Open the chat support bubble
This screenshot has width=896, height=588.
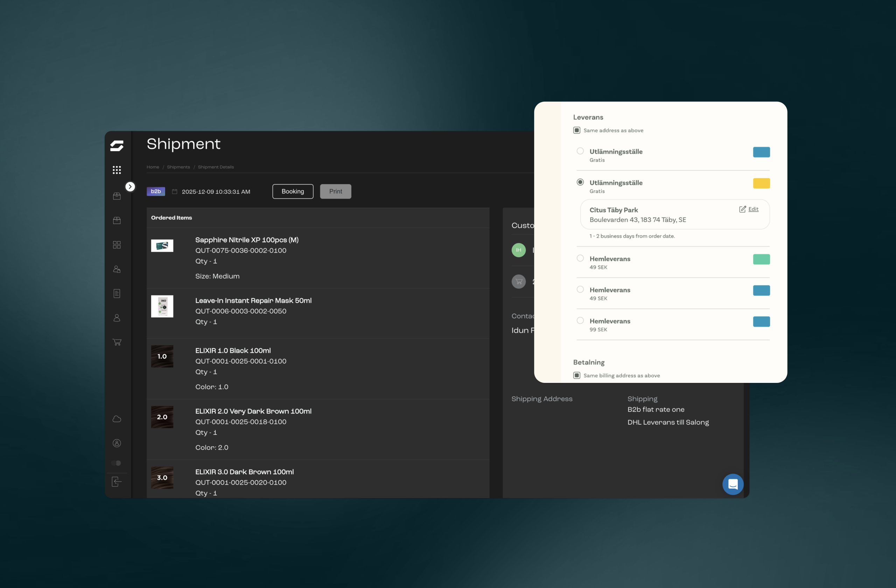click(732, 484)
